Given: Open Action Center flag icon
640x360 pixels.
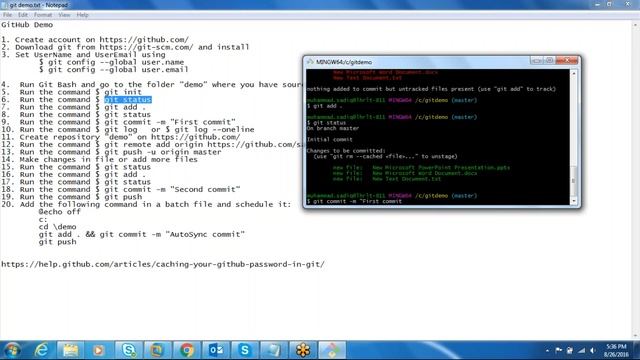Looking at the screenshot, I should pos(558,350).
